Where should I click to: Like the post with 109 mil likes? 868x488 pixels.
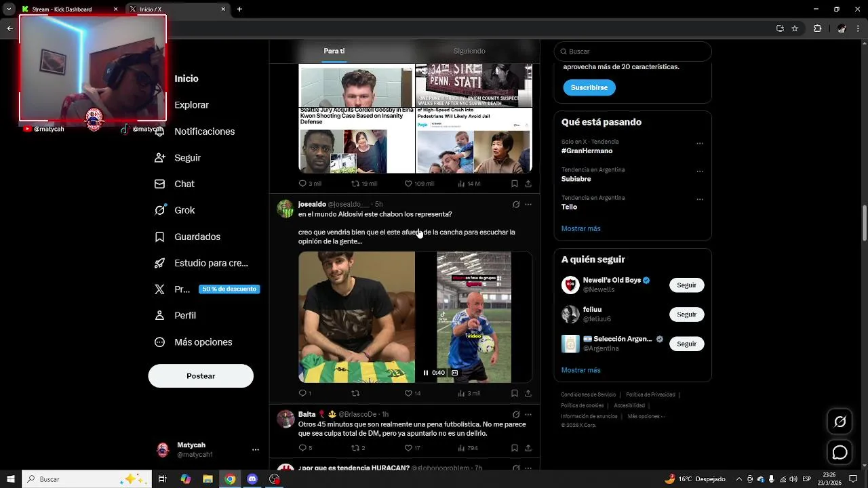point(419,184)
